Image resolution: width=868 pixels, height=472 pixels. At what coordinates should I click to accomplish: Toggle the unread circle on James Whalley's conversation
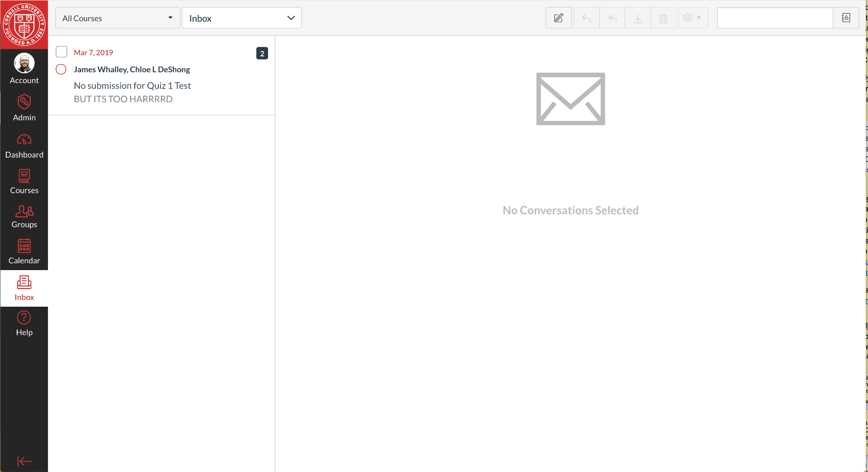pyautogui.click(x=61, y=69)
